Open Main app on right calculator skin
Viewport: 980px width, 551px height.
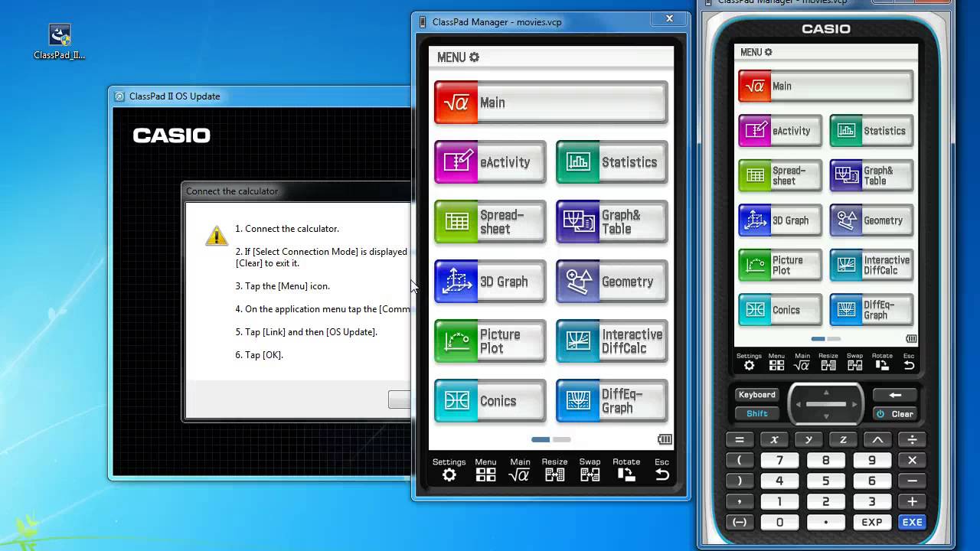tap(825, 86)
